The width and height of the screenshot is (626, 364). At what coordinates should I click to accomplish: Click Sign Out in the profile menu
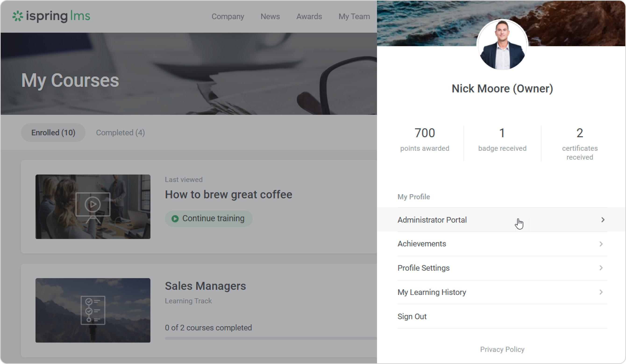tap(412, 317)
